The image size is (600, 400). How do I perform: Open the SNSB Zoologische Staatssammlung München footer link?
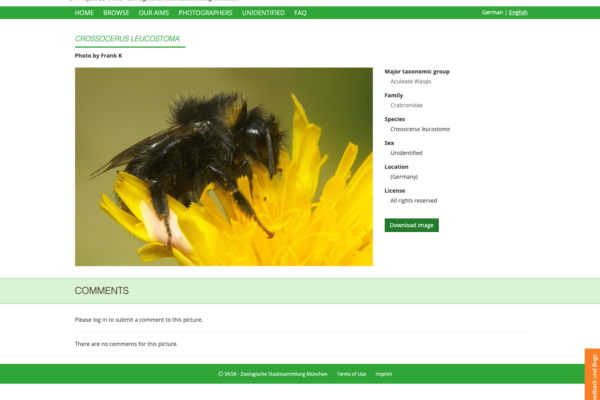point(273,374)
